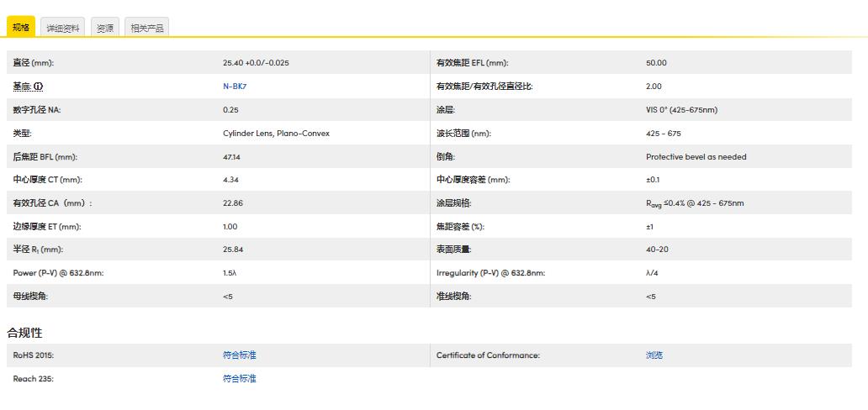Select NA value 0.25
This screenshot has width=868, height=410.
point(230,109)
